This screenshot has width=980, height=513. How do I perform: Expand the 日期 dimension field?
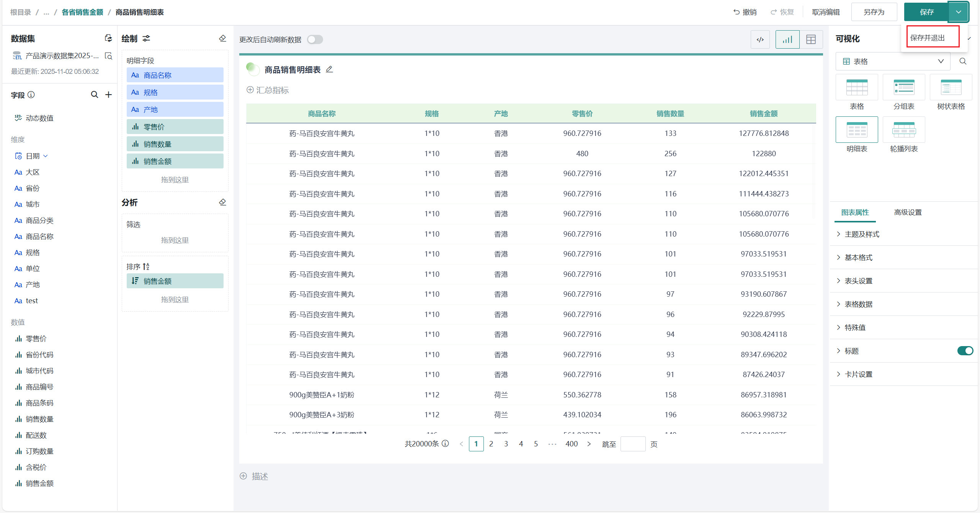[x=46, y=156]
